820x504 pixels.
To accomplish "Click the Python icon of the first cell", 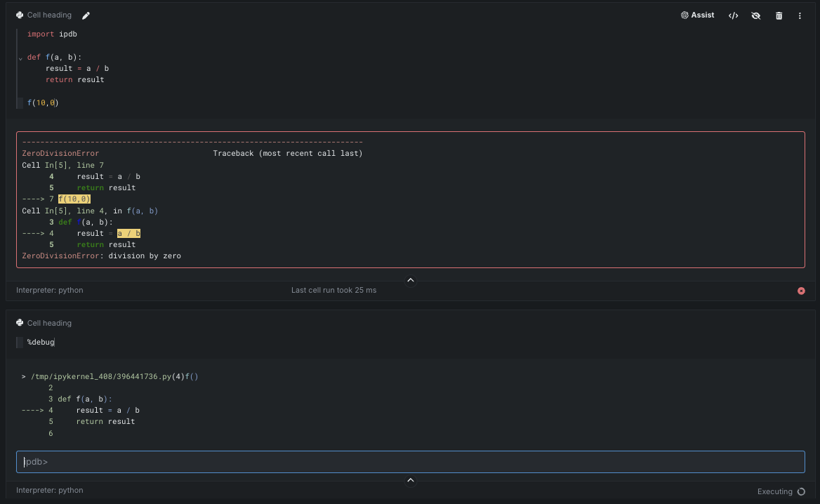I will pyautogui.click(x=20, y=15).
